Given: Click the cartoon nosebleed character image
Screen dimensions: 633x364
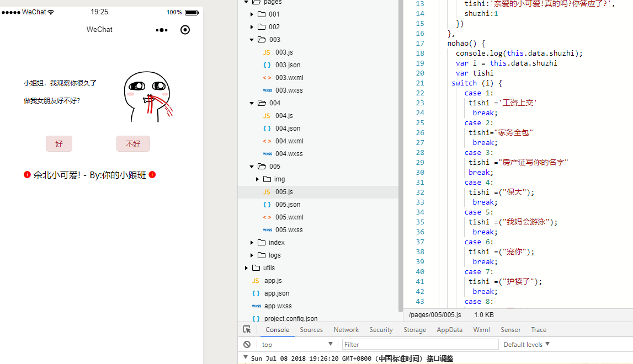Looking at the screenshot, I should [148, 97].
